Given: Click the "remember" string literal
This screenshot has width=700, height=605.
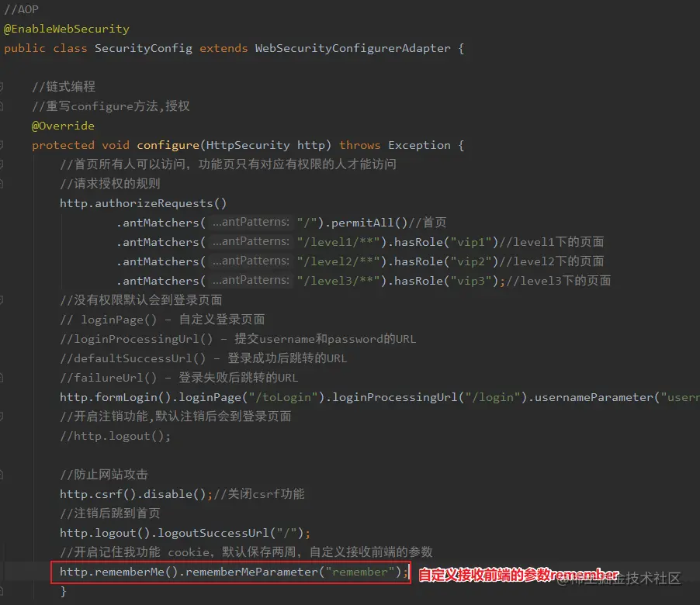Looking at the screenshot, I should point(360,572).
